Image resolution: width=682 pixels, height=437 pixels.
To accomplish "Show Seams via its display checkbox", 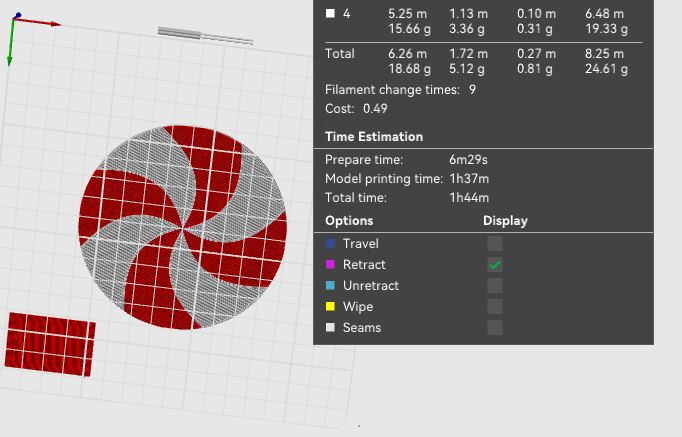I will [495, 327].
